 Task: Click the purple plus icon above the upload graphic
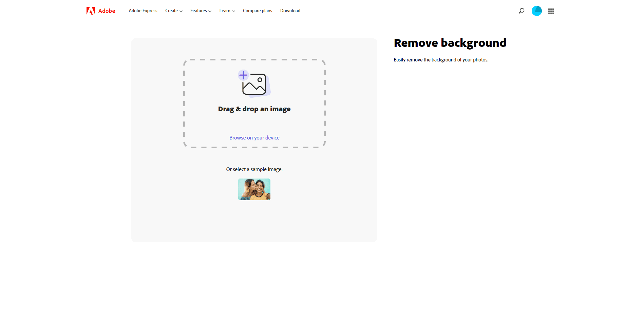tap(243, 75)
